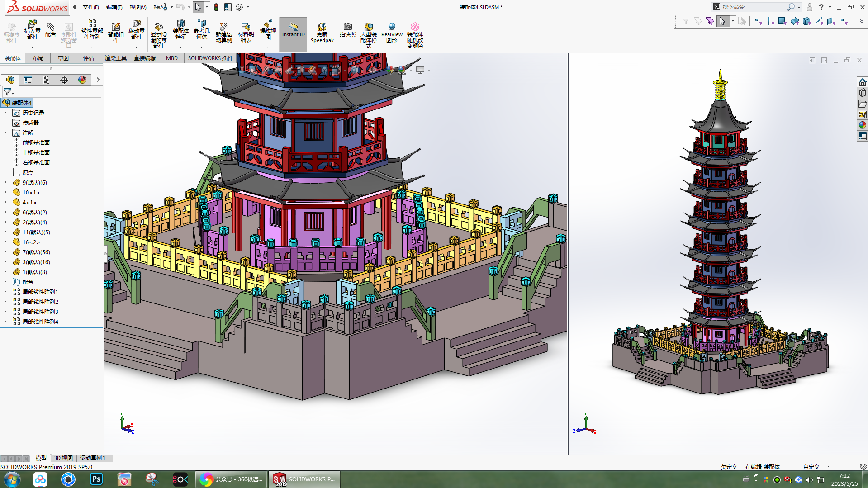The image size is (868, 488).
Task: Open the 文件(F) menu
Action: (91, 7)
